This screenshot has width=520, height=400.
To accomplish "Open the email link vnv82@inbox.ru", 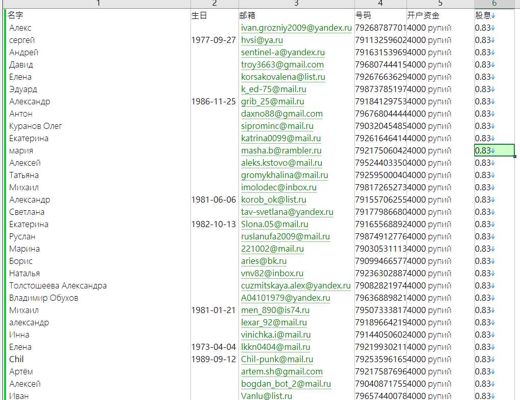I will tap(272, 273).
